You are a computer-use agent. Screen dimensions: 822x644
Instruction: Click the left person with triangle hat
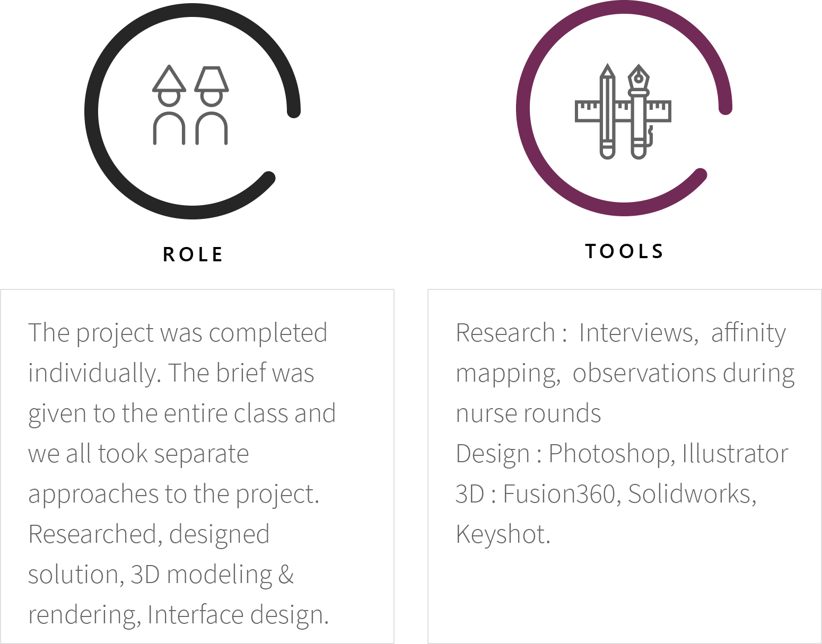coord(169,105)
